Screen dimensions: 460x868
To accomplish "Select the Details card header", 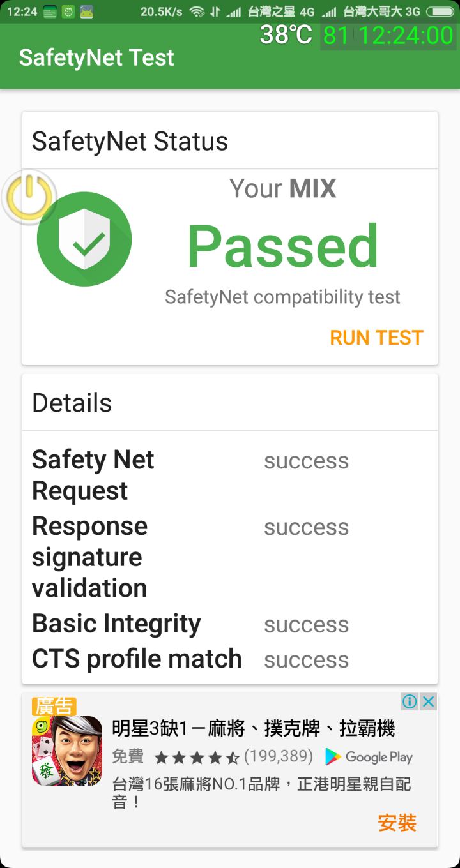I will [230, 403].
